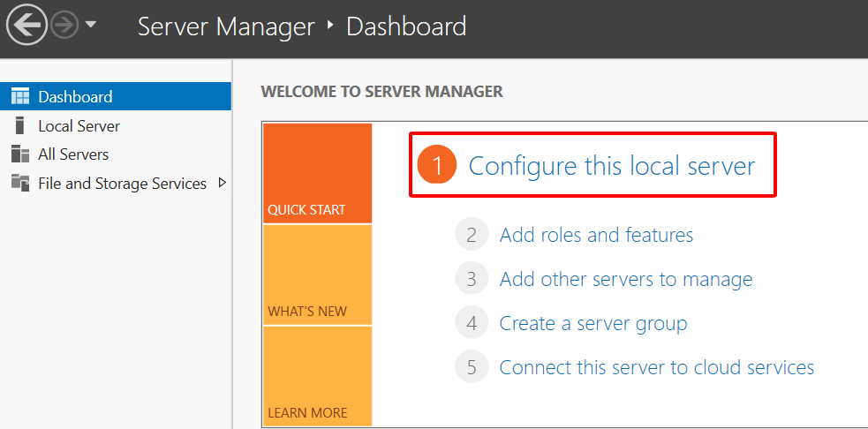Image resolution: width=868 pixels, height=429 pixels.
Task: Click Add roles and features link
Action: coord(596,235)
